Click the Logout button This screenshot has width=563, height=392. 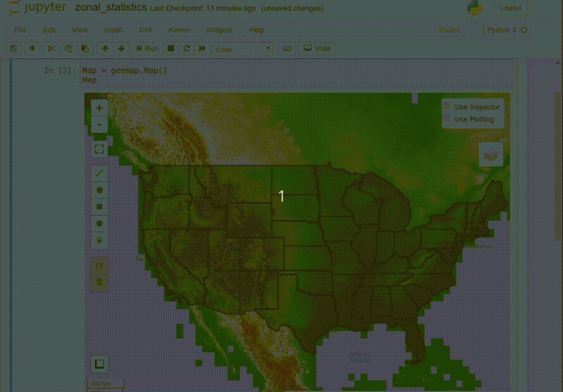[511, 8]
